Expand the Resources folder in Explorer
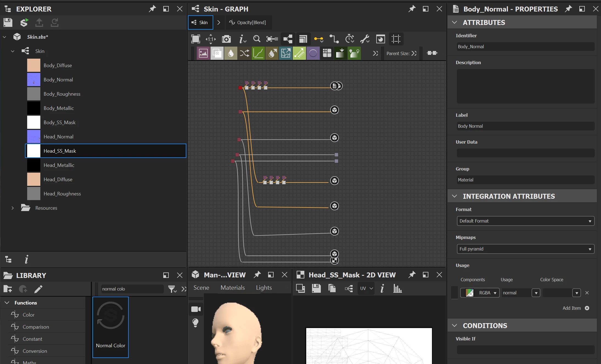 (x=13, y=208)
